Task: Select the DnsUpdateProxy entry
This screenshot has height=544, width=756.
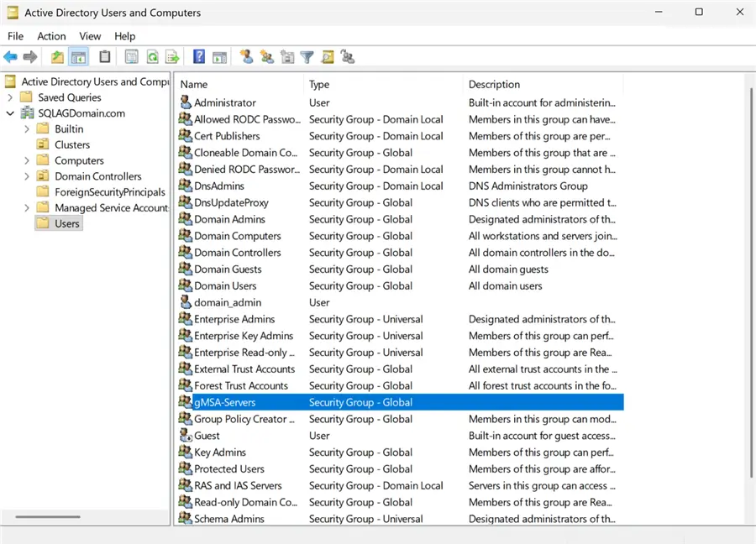Action: pyautogui.click(x=231, y=203)
